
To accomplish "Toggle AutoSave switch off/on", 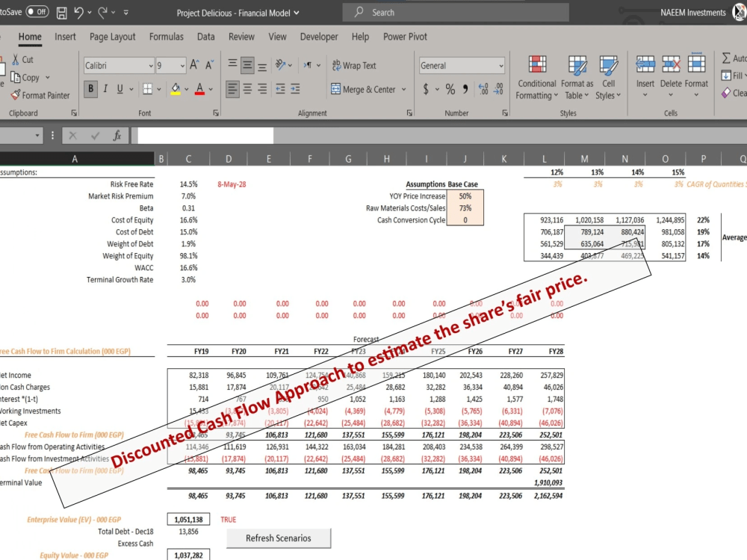I will tap(37, 12).
